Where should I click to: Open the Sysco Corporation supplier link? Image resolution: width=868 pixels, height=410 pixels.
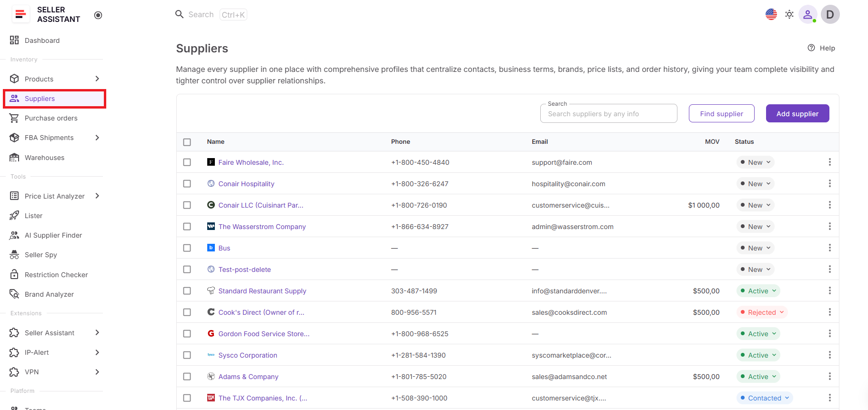tap(248, 355)
